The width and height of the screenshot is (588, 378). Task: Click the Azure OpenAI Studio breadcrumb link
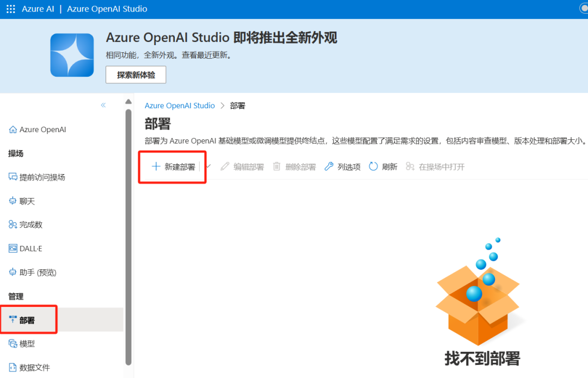pos(180,106)
